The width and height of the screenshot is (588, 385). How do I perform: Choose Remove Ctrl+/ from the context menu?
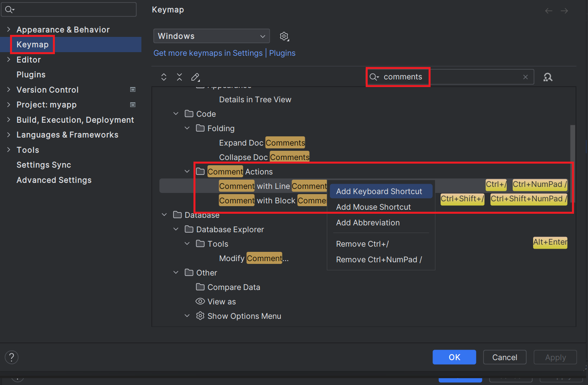click(x=362, y=243)
